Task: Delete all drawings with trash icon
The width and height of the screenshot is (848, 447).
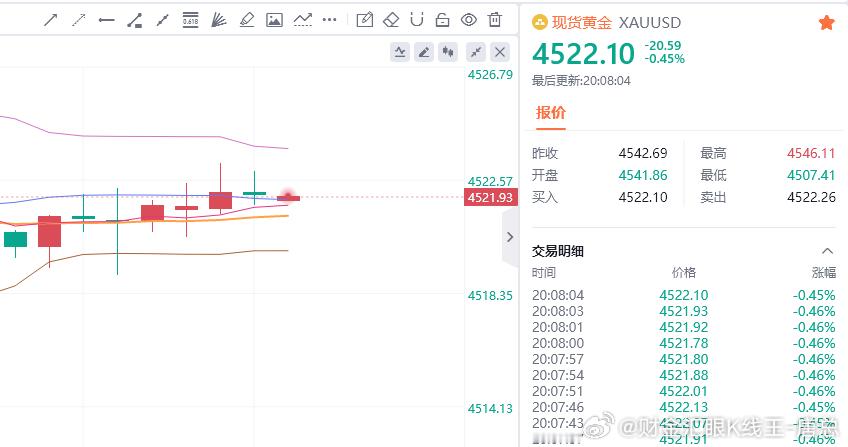Action: pos(495,19)
